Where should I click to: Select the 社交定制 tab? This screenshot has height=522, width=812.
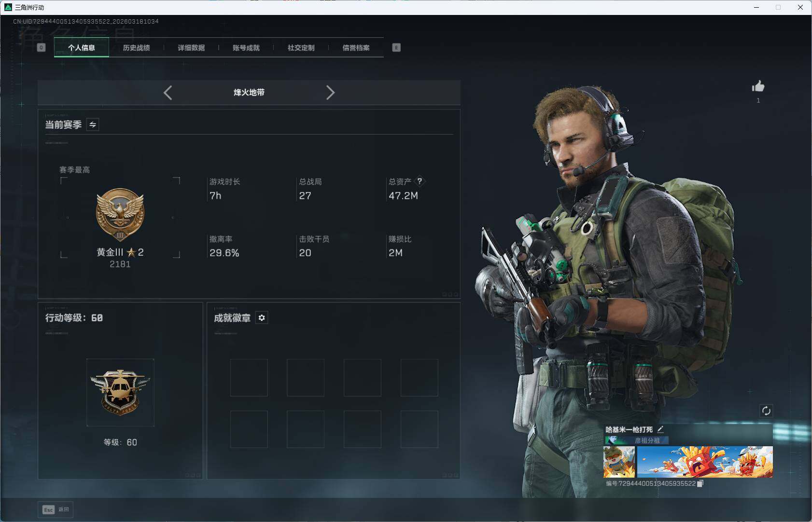click(x=301, y=47)
